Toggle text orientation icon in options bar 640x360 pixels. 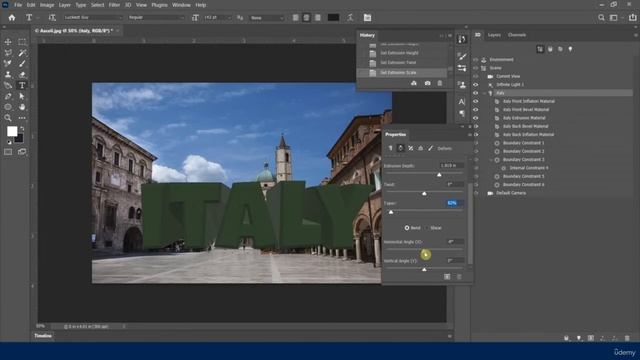click(52, 18)
